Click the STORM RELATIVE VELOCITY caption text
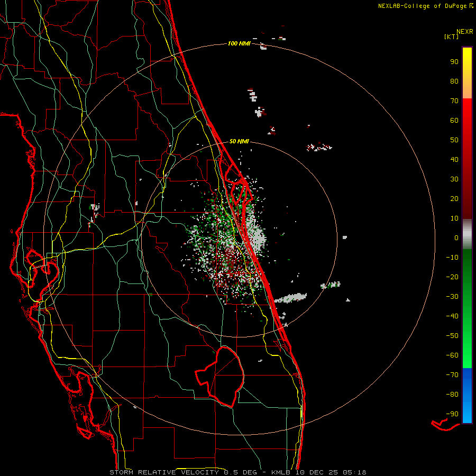This screenshot has height=476, width=476. click(x=164, y=472)
